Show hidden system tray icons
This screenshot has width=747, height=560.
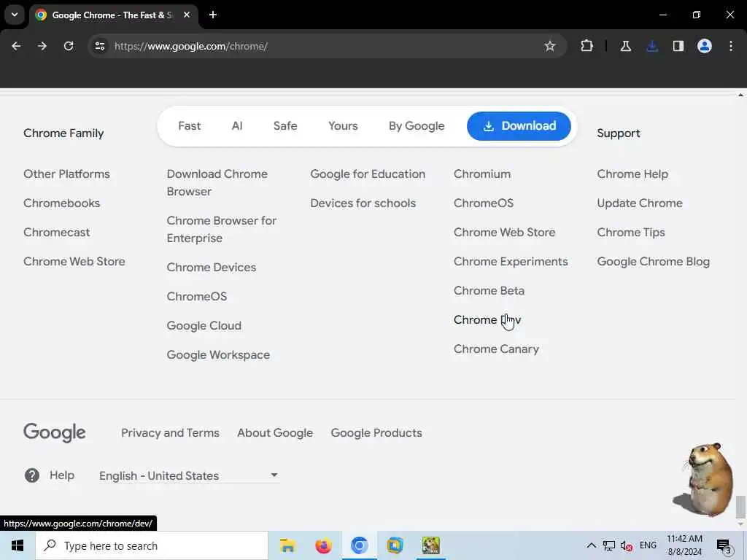[591, 545]
